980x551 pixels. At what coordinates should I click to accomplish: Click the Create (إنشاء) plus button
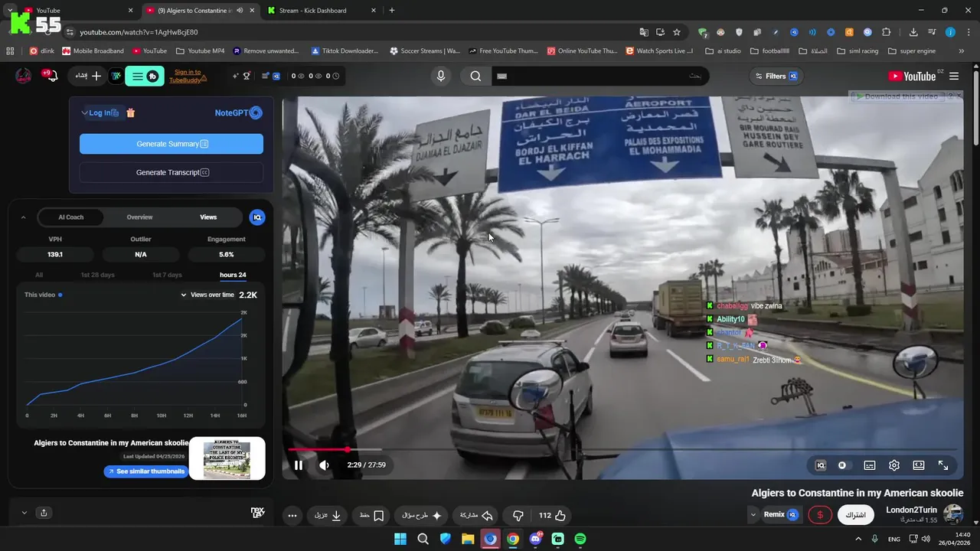89,76
